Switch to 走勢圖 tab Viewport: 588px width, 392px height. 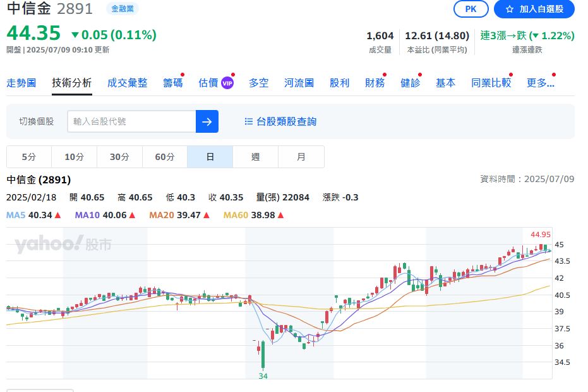pos(21,83)
